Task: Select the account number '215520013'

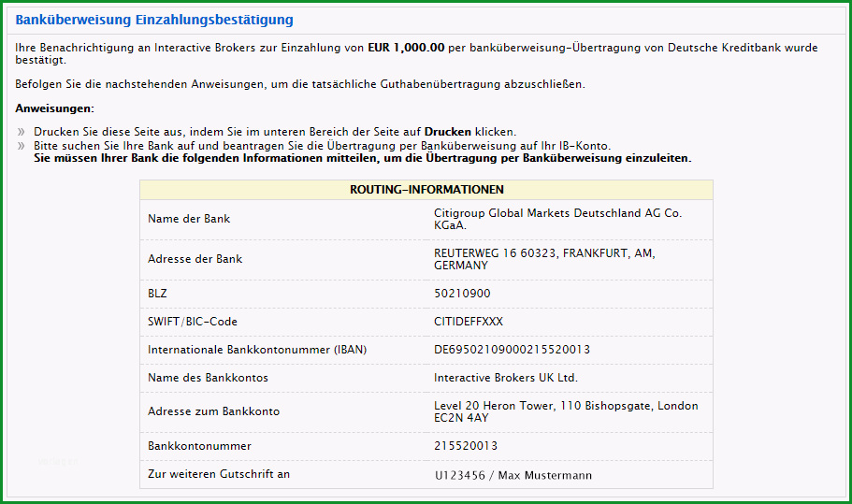Action: coord(466,446)
